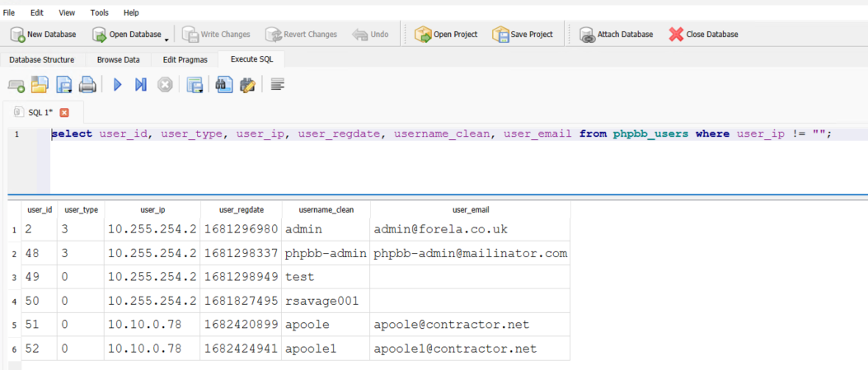Image resolution: width=868 pixels, height=370 pixels.
Task: Select username cell admin
Action: [x=326, y=229]
